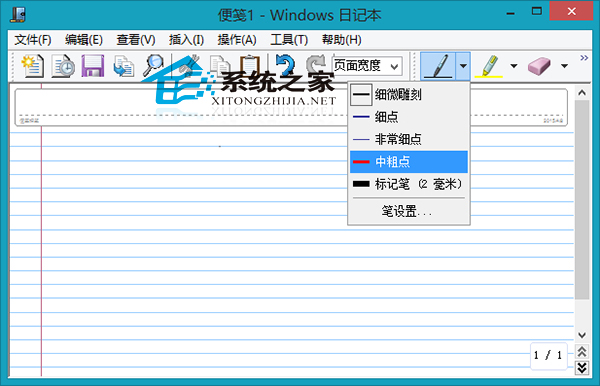600x386 pixels.
Task: Click the import/export documents icon
Action: tap(124, 66)
